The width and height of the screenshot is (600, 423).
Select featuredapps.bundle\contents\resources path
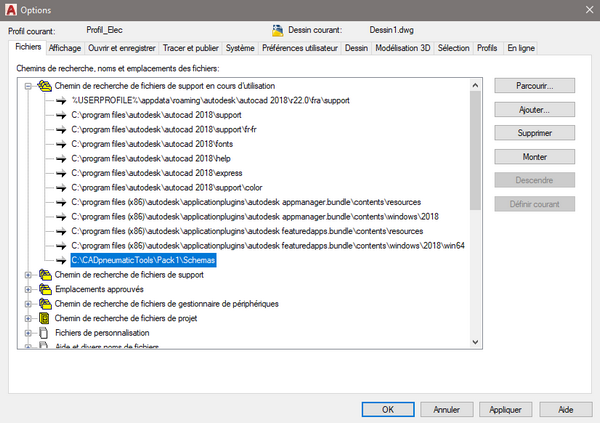[x=247, y=232]
